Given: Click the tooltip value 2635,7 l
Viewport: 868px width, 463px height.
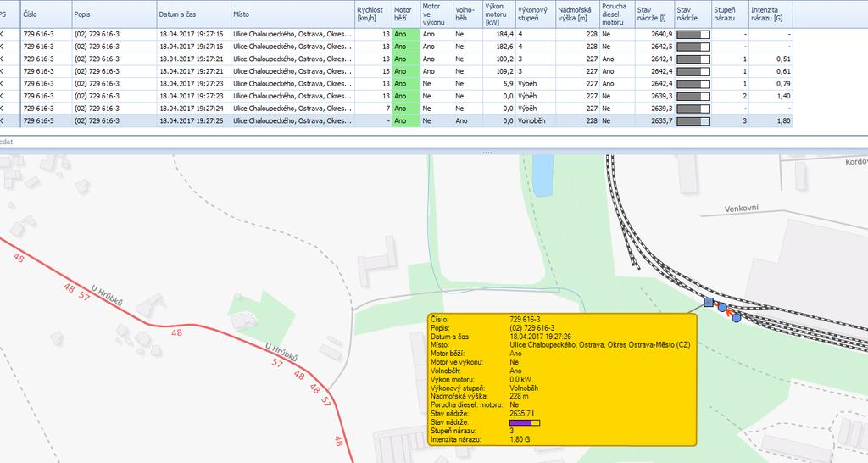Looking at the screenshot, I should [x=521, y=414].
